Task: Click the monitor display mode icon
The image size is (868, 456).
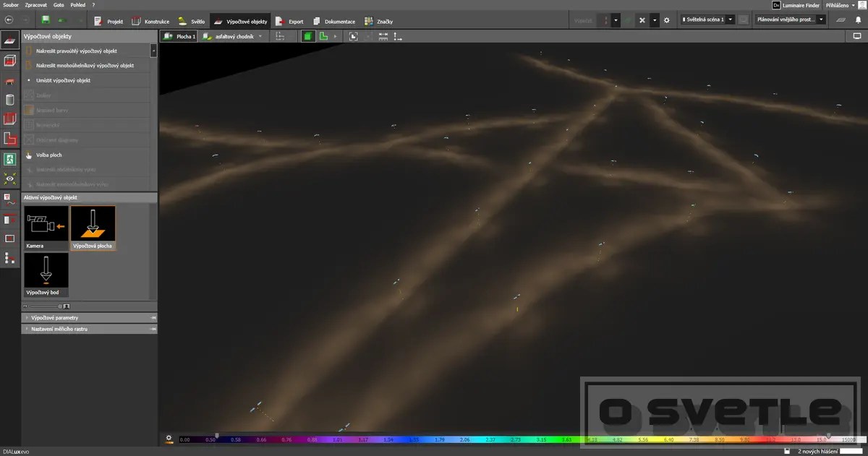Action: 857,35
